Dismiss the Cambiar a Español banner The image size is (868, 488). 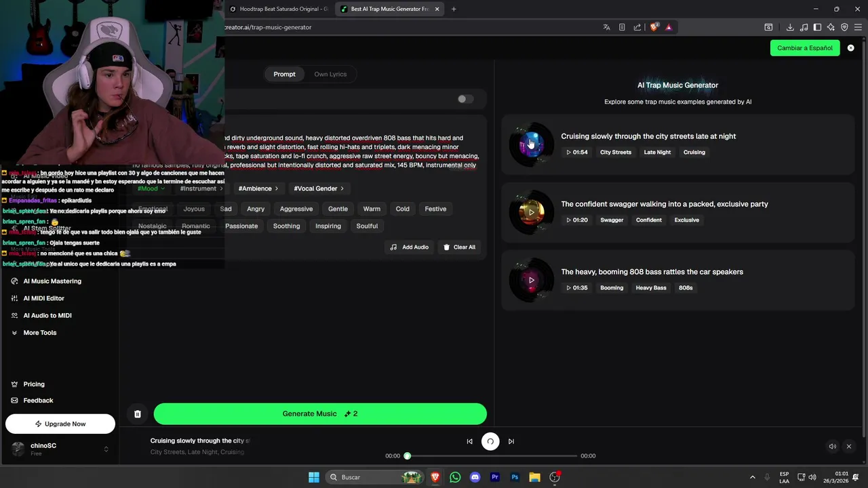click(x=850, y=48)
